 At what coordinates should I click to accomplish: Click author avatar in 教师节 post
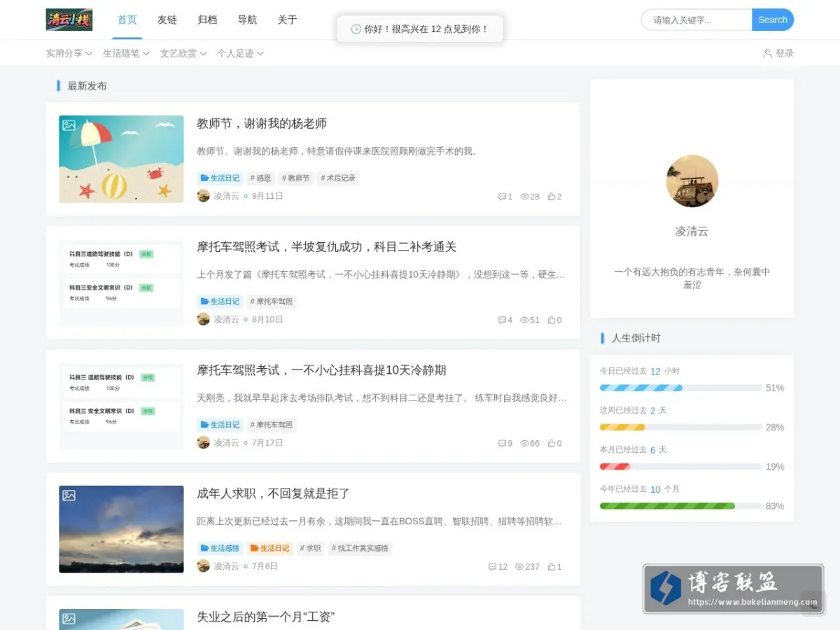click(203, 196)
